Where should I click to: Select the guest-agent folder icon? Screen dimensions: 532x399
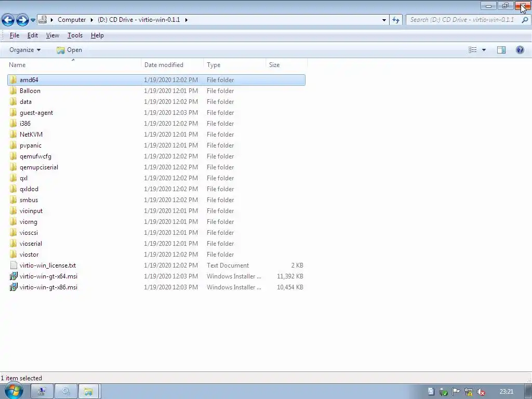pos(13,112)
